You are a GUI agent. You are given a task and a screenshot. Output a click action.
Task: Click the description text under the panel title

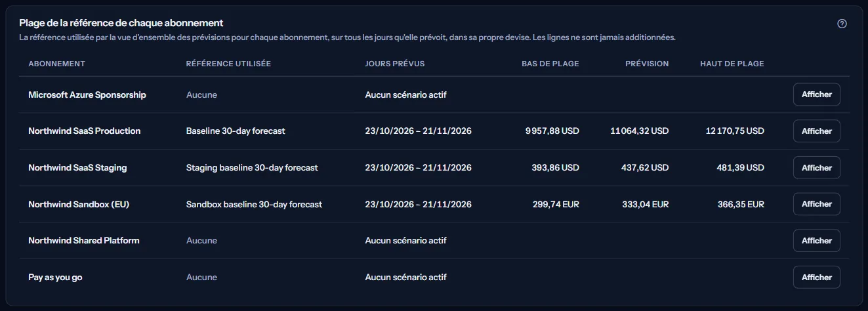[347, 37]
